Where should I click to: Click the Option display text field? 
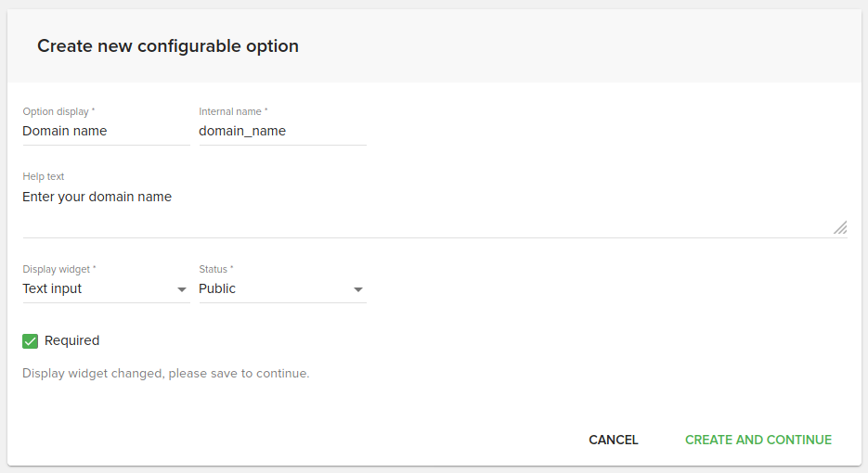tap(105, 132)
